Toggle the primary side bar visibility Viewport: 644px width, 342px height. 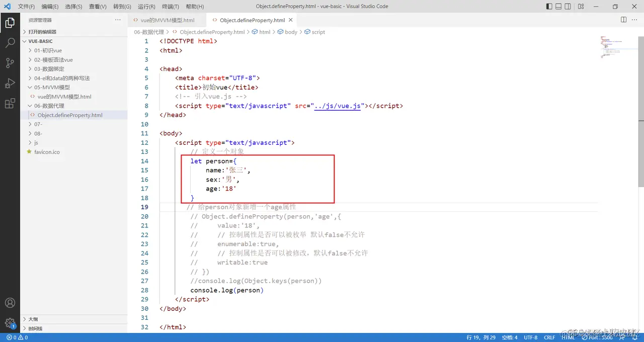pos(549,7)
